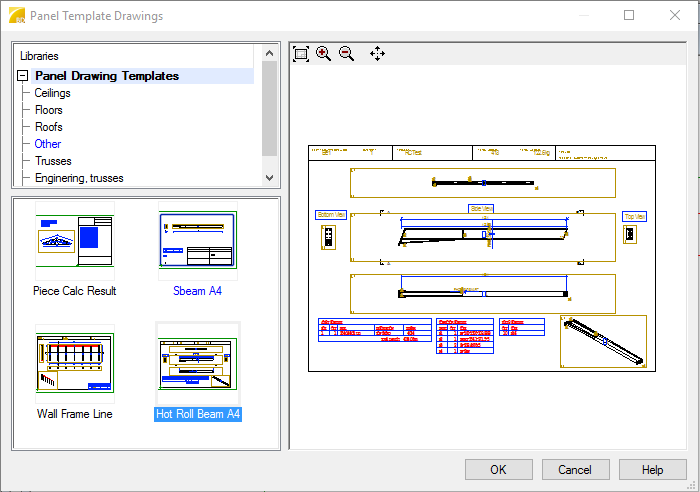Image resolution: width=700 pixels, height=492 pixels.
Task: Open Help for this dialog
Action: click(652, 469)
